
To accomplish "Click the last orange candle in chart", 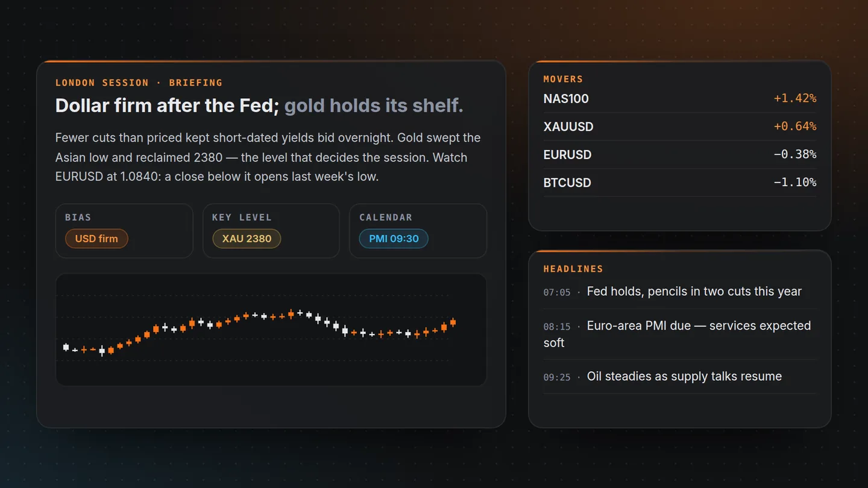I will pos(453,322).
